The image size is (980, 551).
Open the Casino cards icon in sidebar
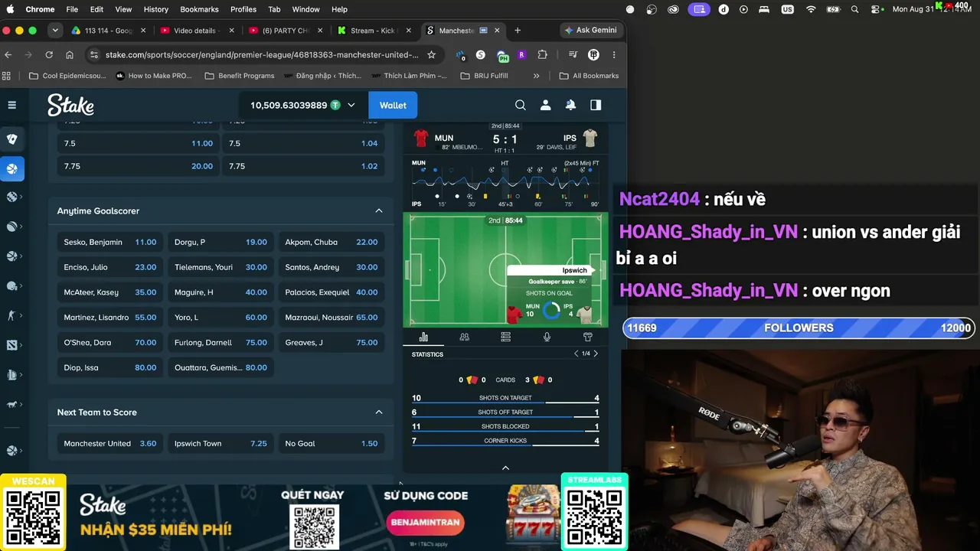pos(12,139)
